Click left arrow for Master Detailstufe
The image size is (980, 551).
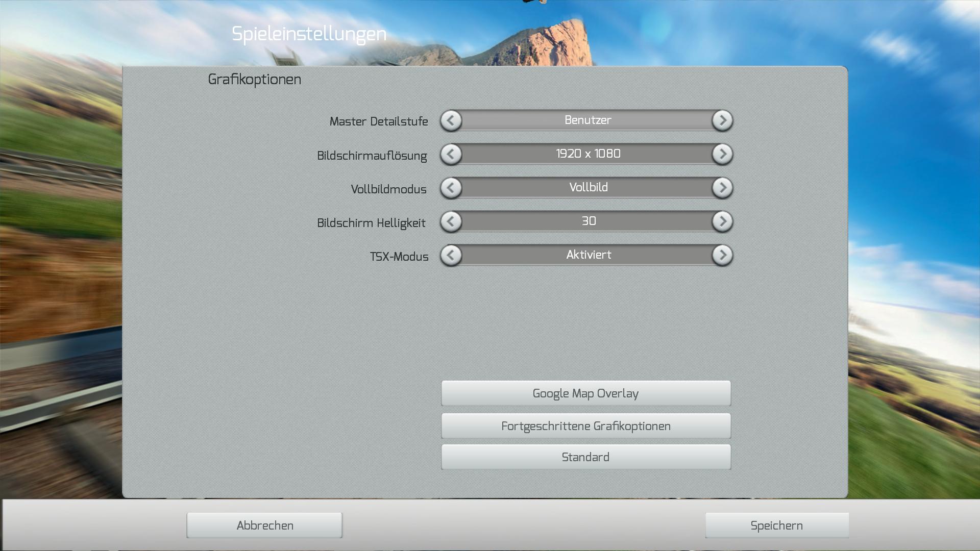click(451, 121)
